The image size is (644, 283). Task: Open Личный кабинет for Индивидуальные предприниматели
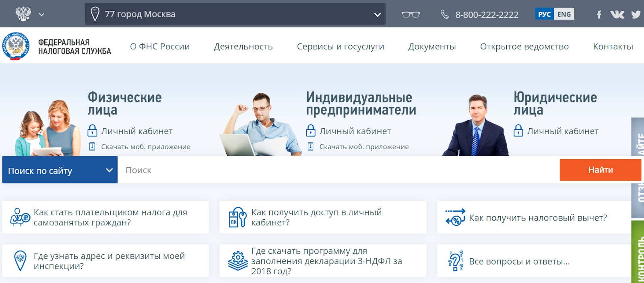point(355,131)
